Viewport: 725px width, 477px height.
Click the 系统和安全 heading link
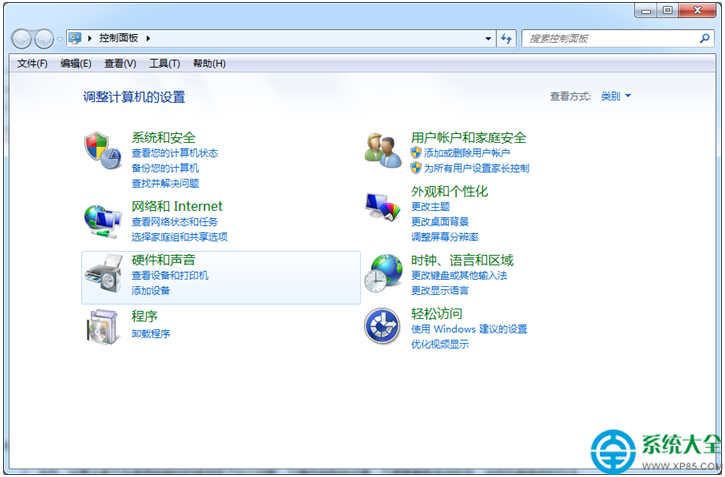[x=164, y=137]
